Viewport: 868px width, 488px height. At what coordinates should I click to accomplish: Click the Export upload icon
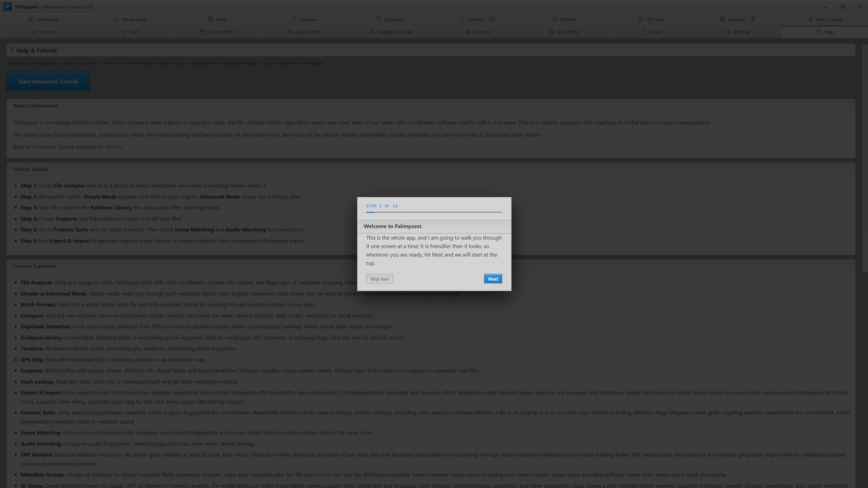643,32
